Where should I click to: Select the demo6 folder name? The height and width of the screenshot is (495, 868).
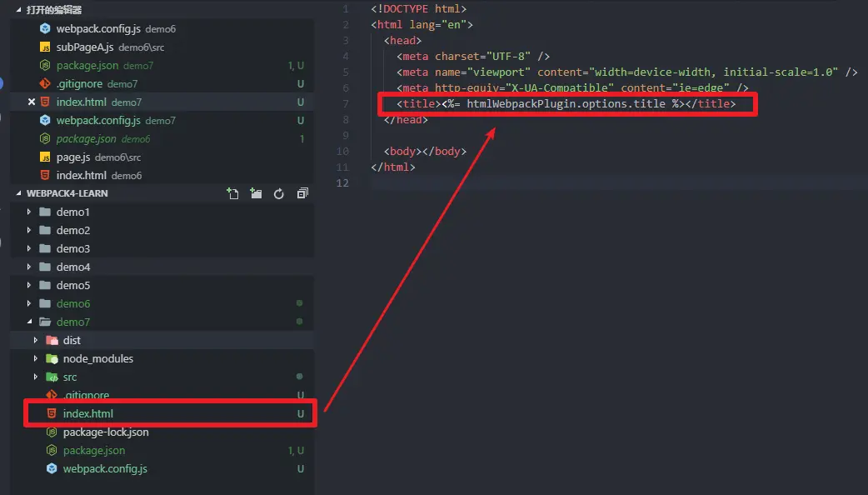point(73,303)
